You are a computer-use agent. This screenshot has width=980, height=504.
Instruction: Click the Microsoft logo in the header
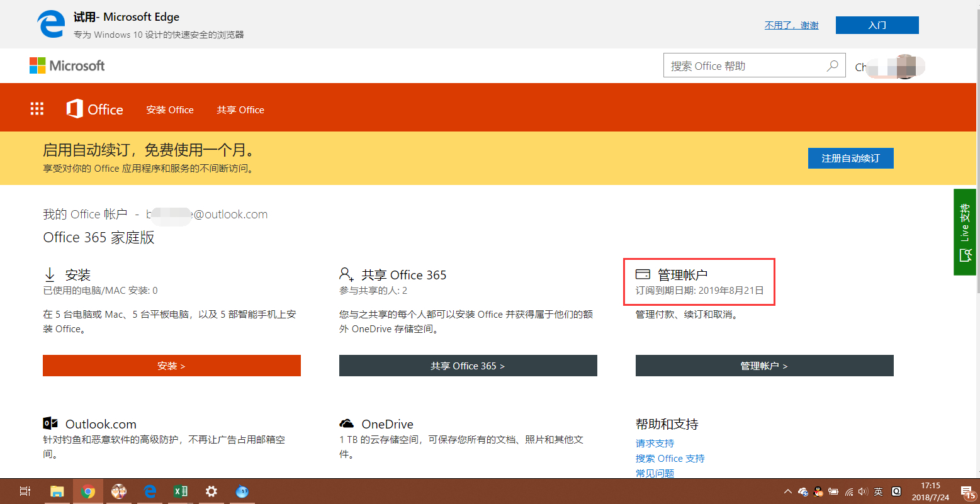tap(67, 65)
